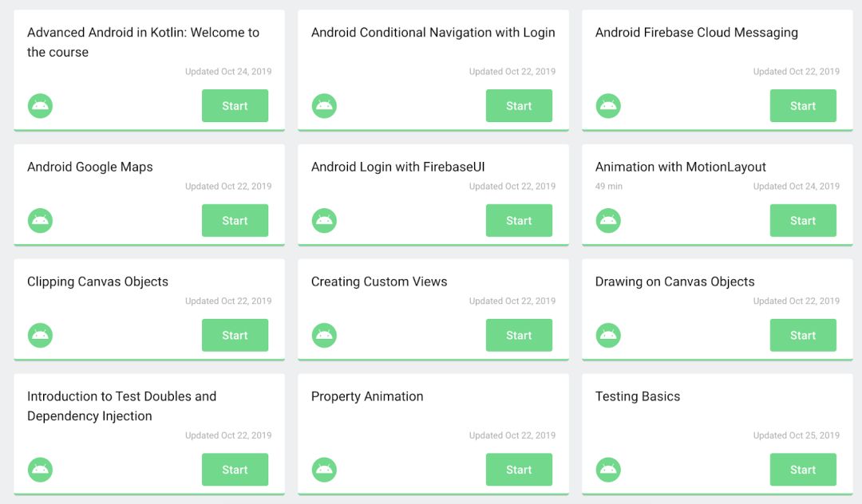Open the Property Animation card title

point(367,396)
